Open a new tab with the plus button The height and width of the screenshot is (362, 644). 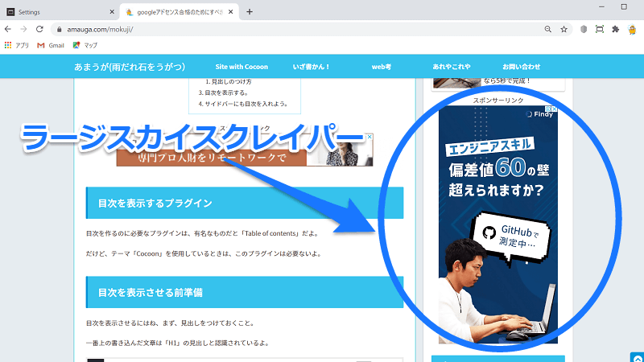click(250, 12)
